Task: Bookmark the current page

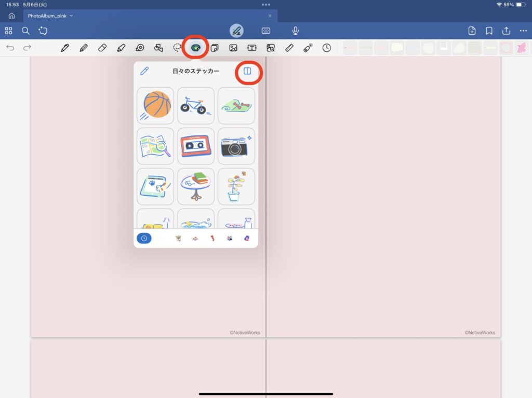Action: [x=489, y=31]
